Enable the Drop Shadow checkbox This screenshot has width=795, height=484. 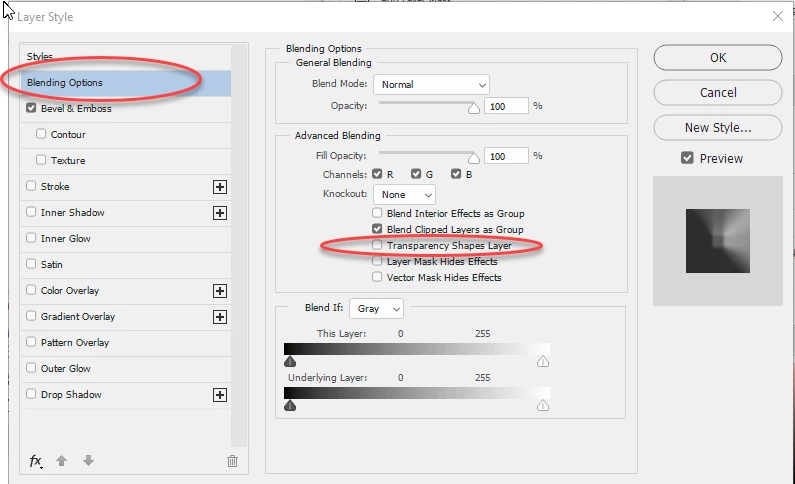pyautogui.click(x=31, y=393)
